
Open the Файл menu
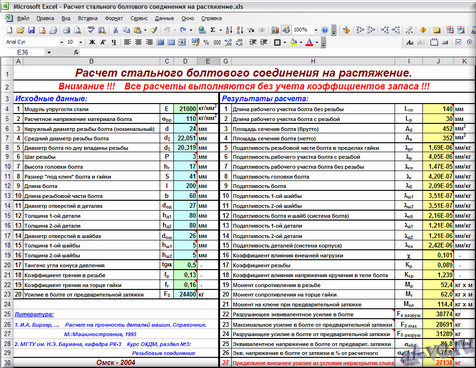23,18
